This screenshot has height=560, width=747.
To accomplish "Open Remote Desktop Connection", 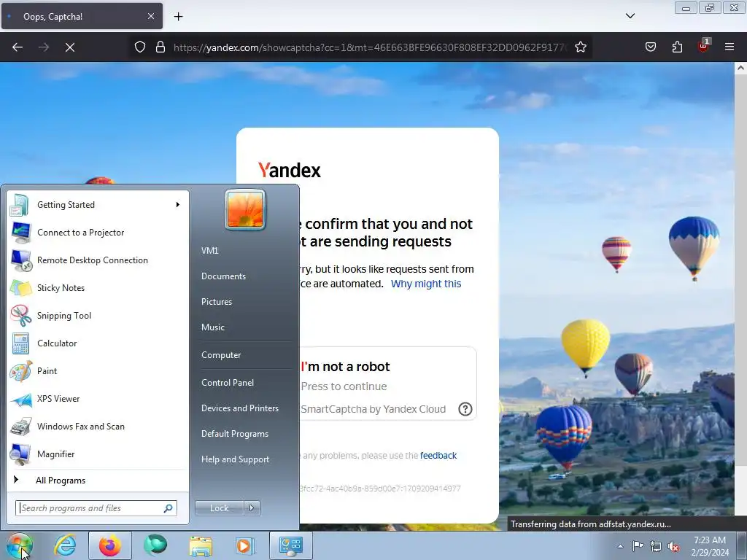I will (x=98, y=260).
